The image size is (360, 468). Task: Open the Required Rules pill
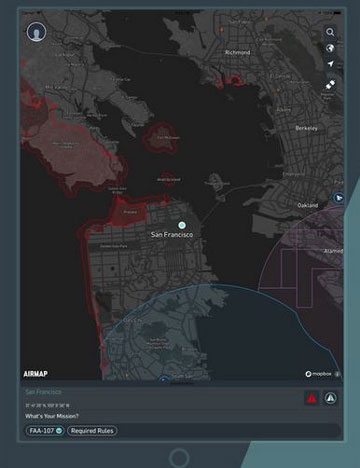tap(92, 431)
